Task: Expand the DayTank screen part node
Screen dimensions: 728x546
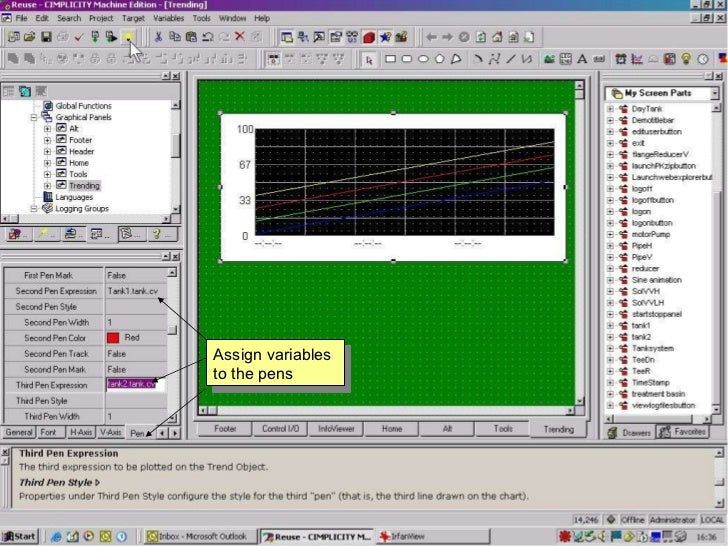Action: pyautogui.click(x=609, y=108)
